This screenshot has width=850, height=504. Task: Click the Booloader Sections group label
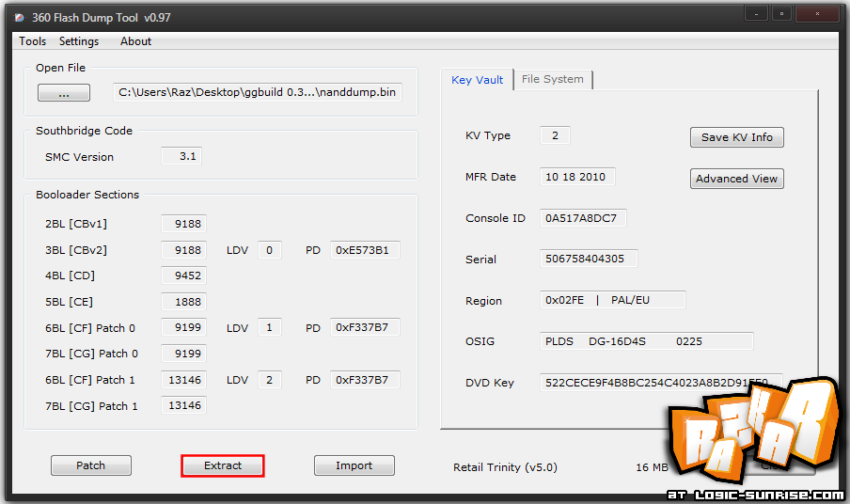[x=87, y=195]
